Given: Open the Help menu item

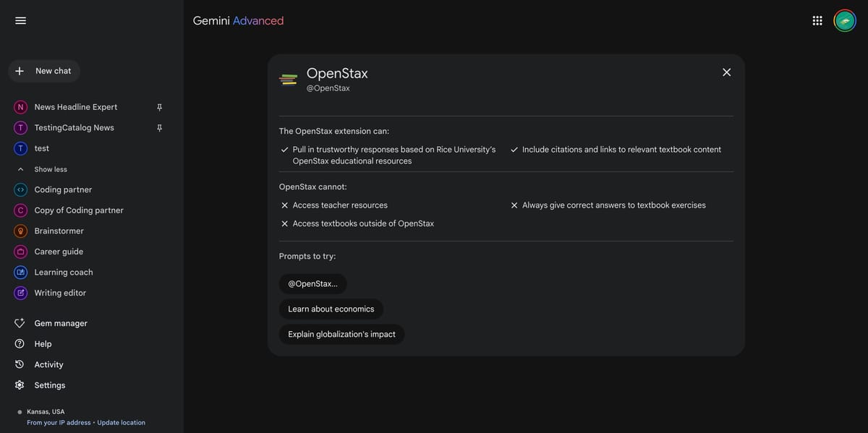Looking at the screenshot, I should pyautogui.click(x=42, y=343).
